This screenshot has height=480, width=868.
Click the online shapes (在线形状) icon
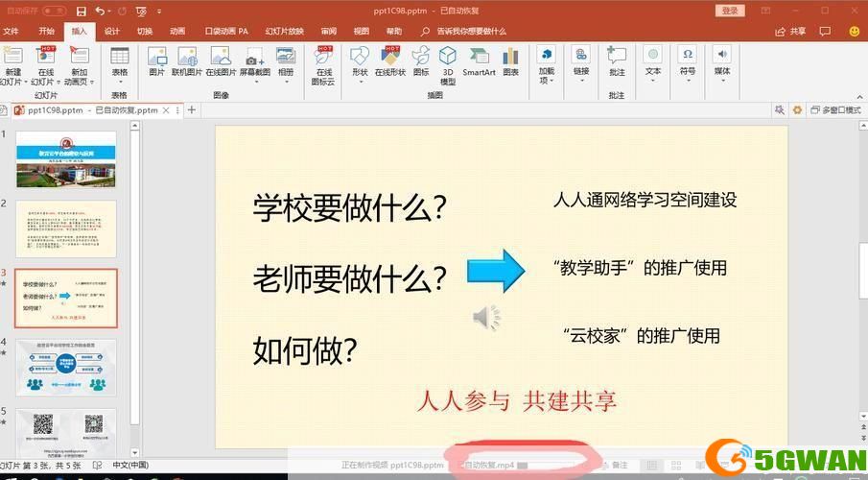click(390, 56)
